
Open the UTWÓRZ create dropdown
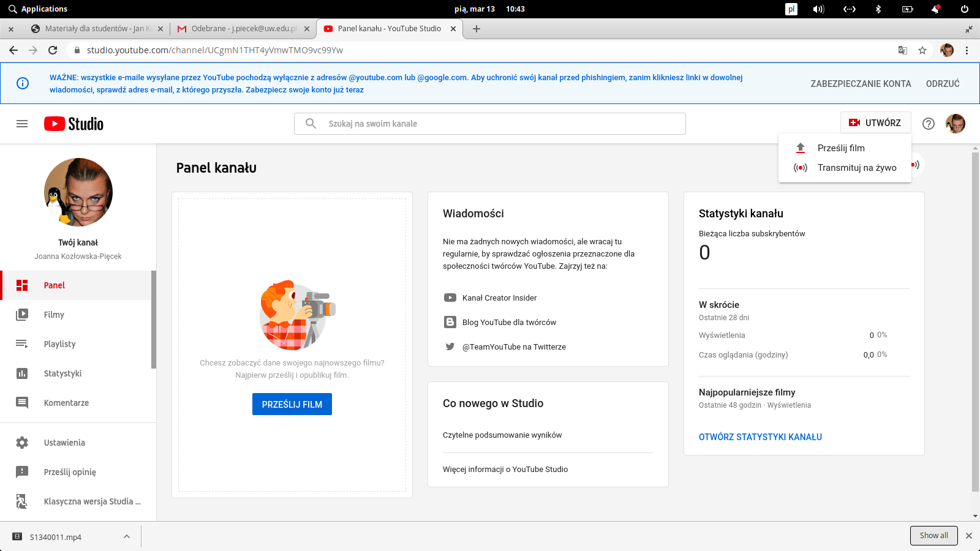point(875,122)
